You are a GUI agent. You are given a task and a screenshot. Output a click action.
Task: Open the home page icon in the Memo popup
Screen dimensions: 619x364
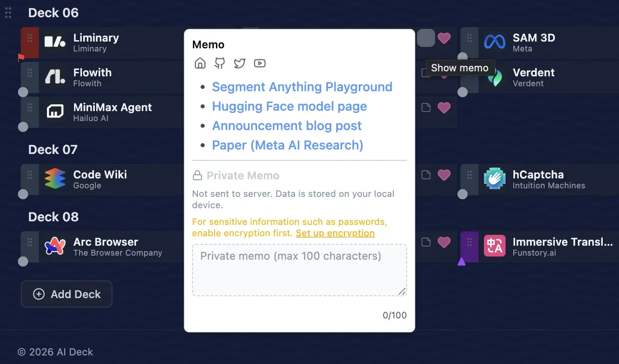(200, 63)
